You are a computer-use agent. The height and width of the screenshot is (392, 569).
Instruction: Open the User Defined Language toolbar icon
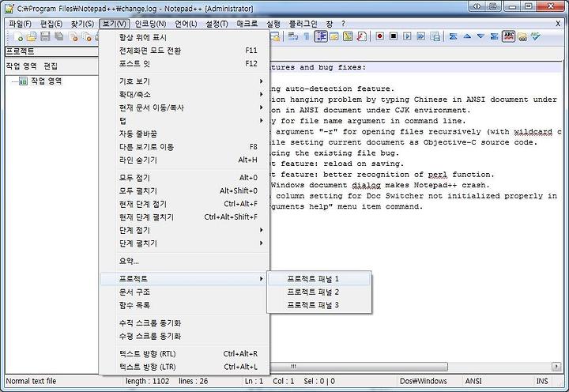(333, 36)
